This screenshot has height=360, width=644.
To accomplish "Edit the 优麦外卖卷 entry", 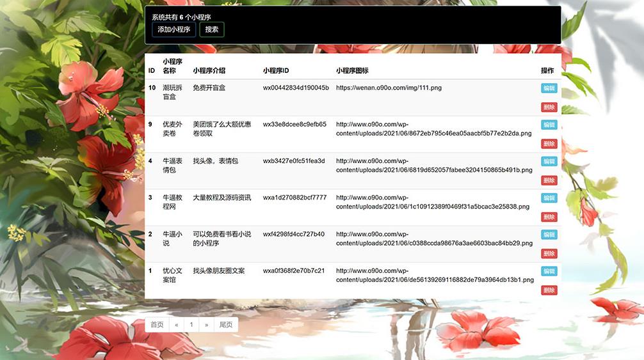I will pos(549,125).
